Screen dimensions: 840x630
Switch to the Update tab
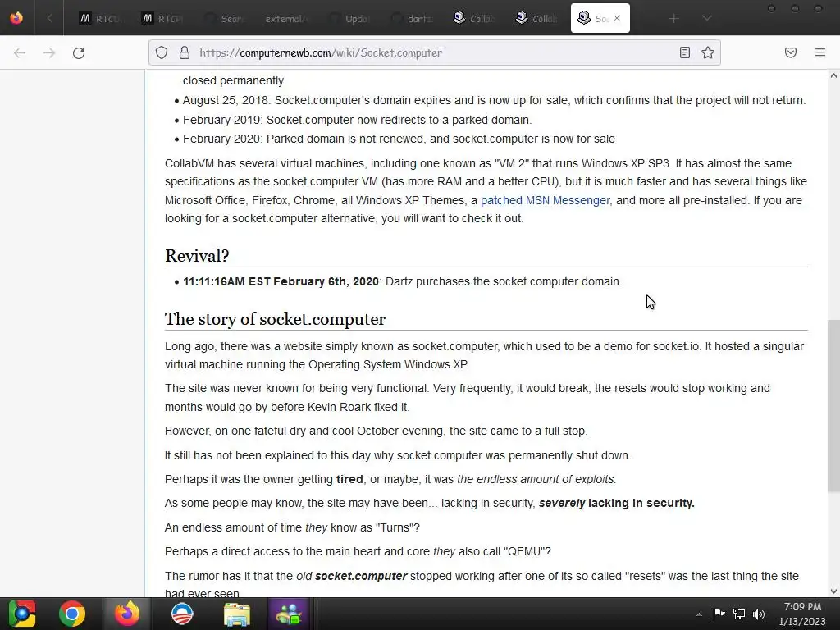(349, 18)
